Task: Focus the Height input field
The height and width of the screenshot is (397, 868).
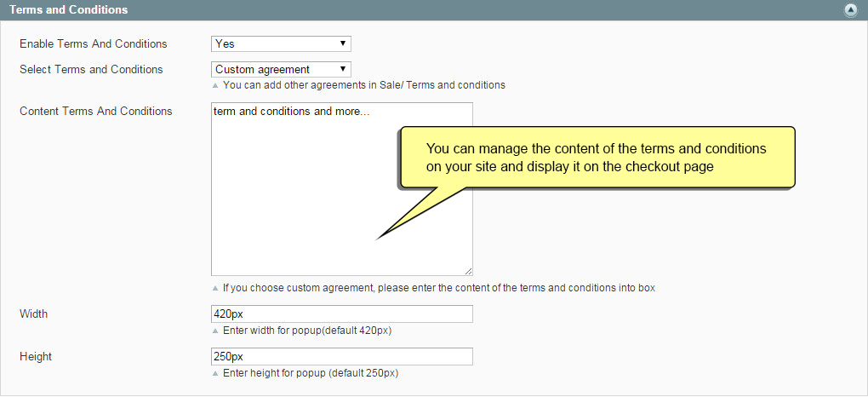Action: pyautogui.click(x=341, y=356)
